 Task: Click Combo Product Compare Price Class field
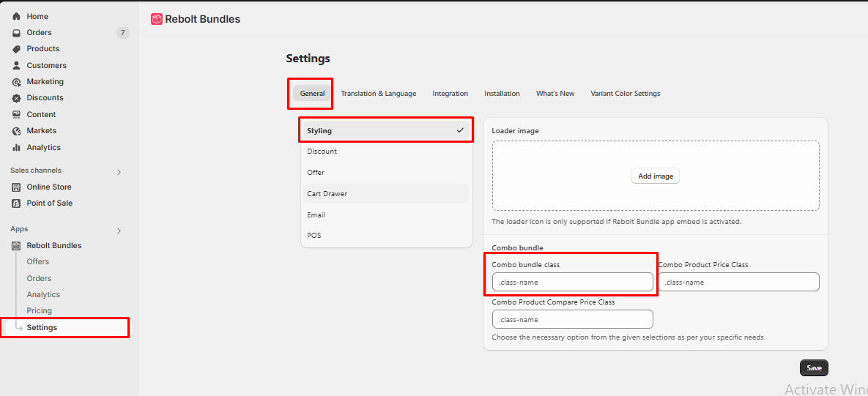[572, 319]
